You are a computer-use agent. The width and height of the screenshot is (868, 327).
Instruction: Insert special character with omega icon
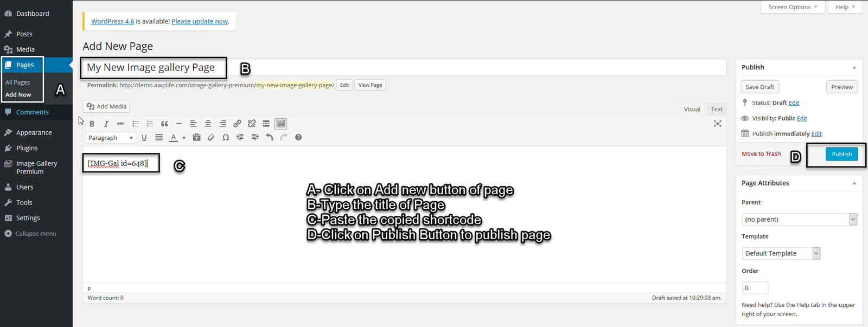pos(226,138)
